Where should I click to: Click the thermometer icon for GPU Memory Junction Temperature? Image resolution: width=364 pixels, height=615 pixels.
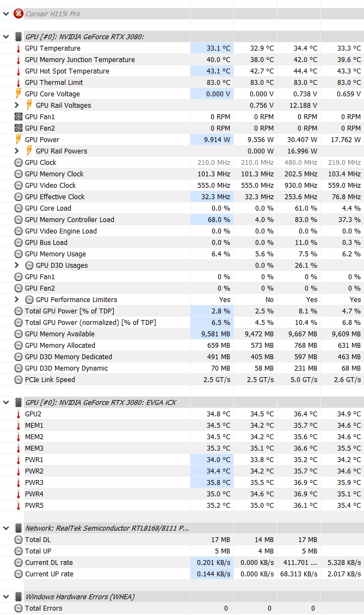click(x=18, y=60)
